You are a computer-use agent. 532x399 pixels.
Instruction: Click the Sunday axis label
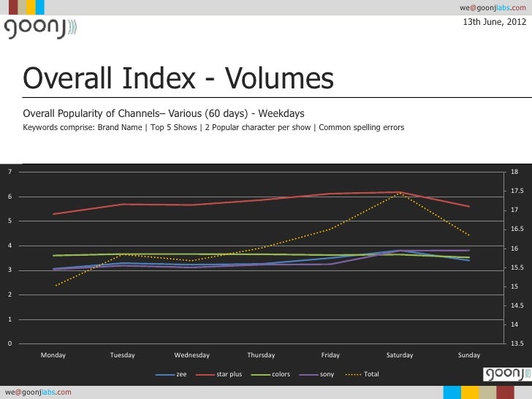(x=469, y=355)
